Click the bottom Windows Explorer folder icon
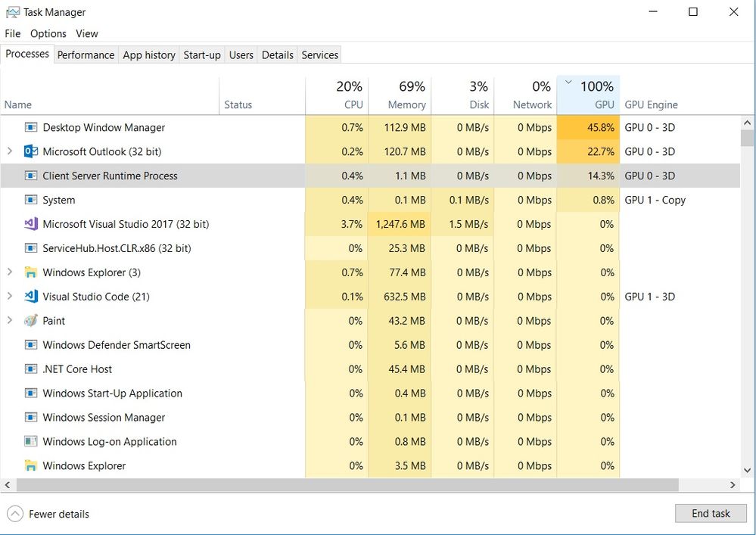This screenshot has width=756, height=535. tap(31, 465)
